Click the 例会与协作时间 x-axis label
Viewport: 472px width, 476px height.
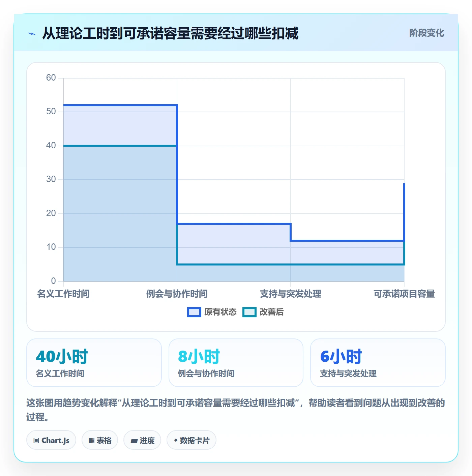click(177, 294)
